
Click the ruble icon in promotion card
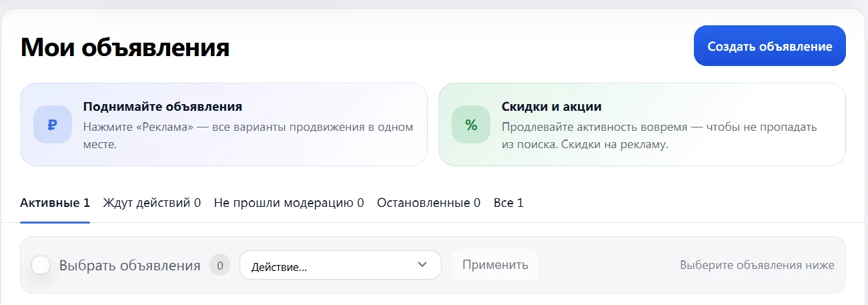[53, 124]
